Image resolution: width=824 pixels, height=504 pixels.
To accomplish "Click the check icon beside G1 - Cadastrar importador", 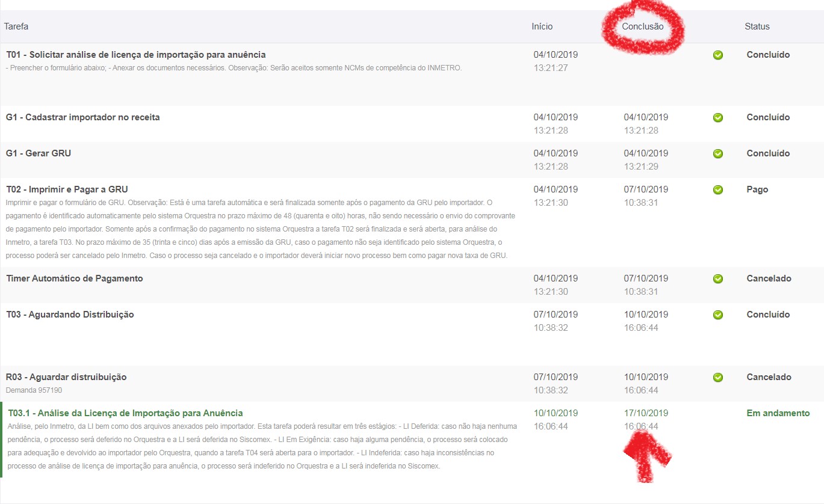I will coord(717,117).
